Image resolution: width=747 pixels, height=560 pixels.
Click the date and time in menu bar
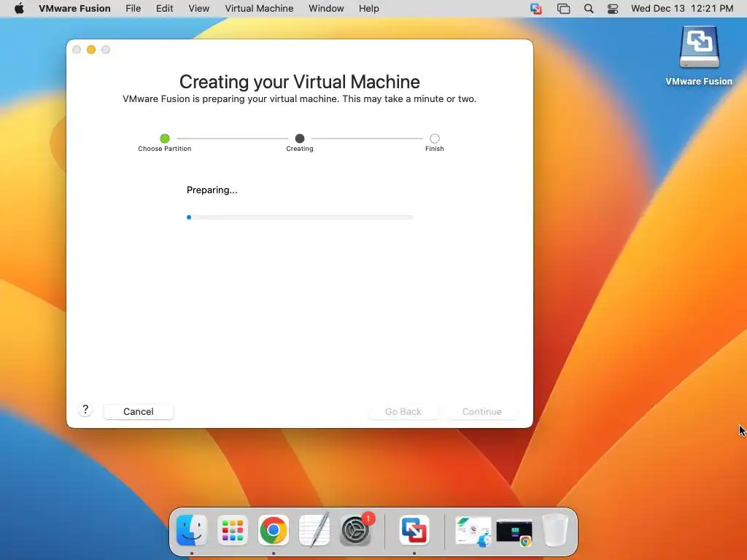(x=682, y=9)
